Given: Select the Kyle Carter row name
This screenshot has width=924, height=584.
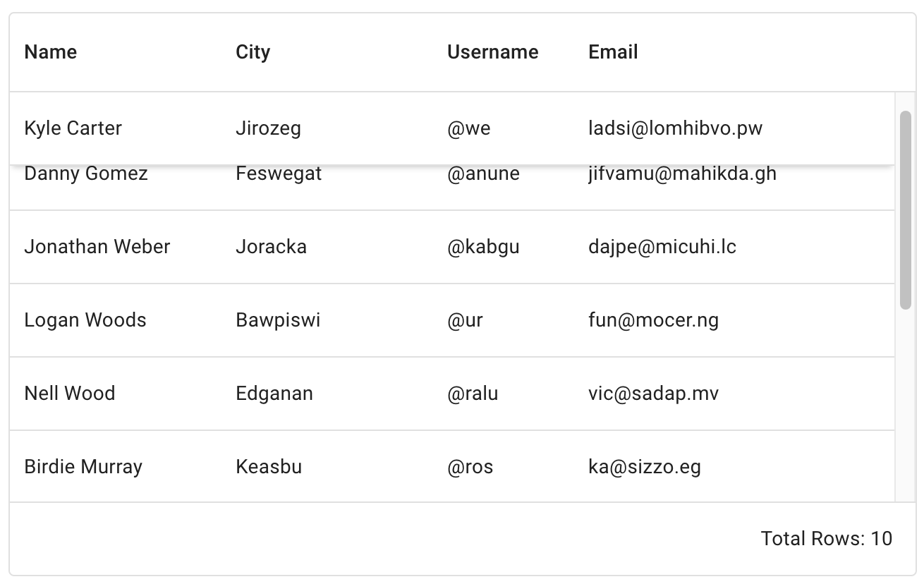Looking at the screenshot, I should tap(73, 128).
